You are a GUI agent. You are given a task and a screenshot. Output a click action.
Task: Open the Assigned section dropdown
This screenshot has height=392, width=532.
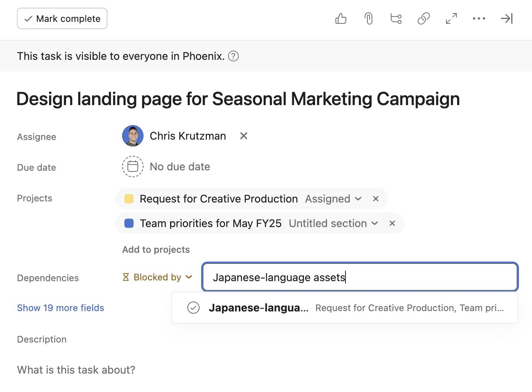pyautogui.click(x=333, y=199)
